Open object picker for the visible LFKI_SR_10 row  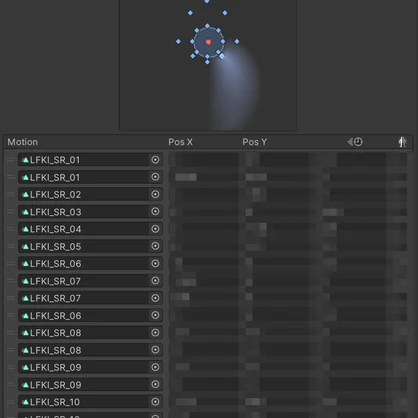(x=155, y=402)
